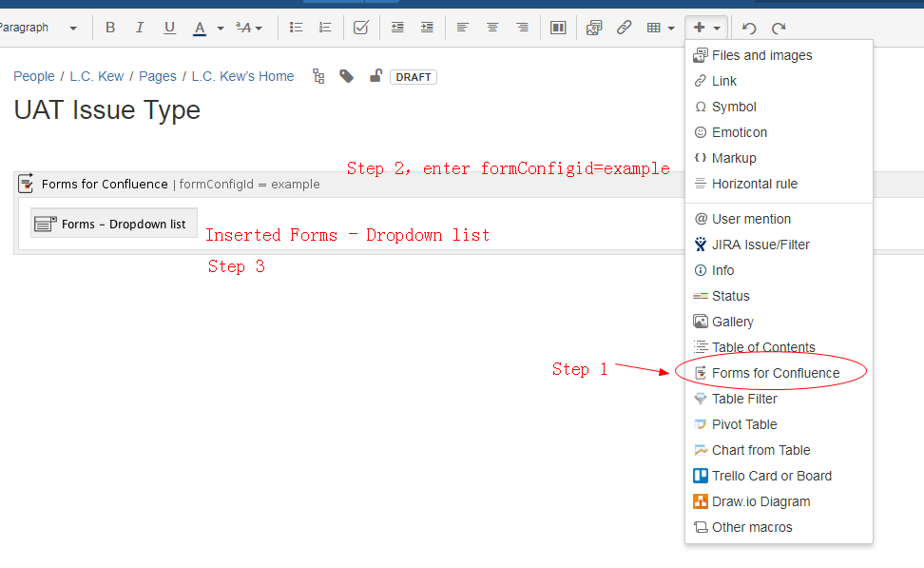Apply the text color button
Viewport: 924px width, 568px height.
pyautogui.click(x=200, y=28)
